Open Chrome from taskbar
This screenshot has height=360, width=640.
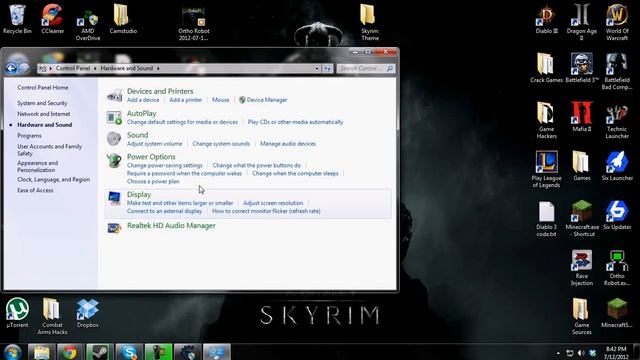pos(70,352)
